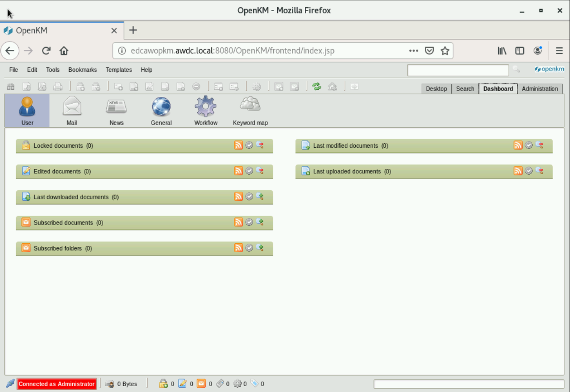Open the Keyword map view
This screenshot has height=392, width=570.
pos(250,111)
